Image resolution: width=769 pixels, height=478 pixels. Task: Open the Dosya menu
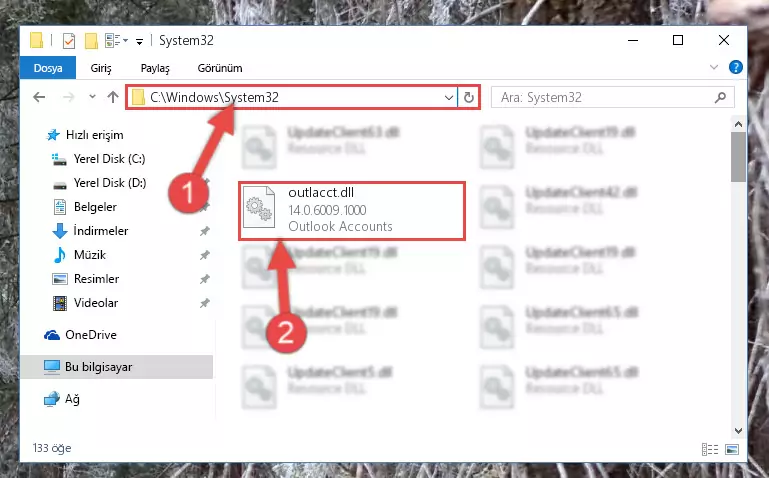(x=48, y=68)
